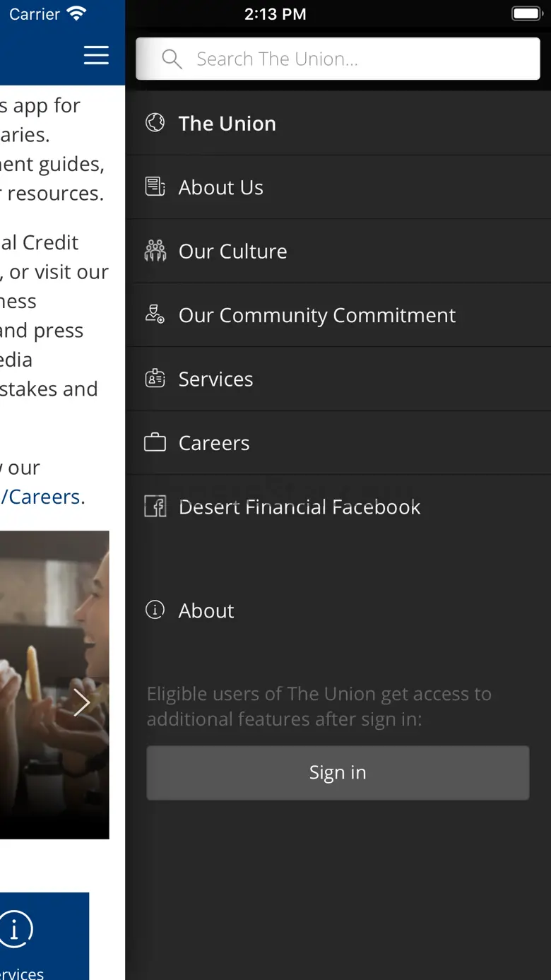Tap the hamburger menu icon
This screenshot has height=980, width=551.
tap(96, 55)
